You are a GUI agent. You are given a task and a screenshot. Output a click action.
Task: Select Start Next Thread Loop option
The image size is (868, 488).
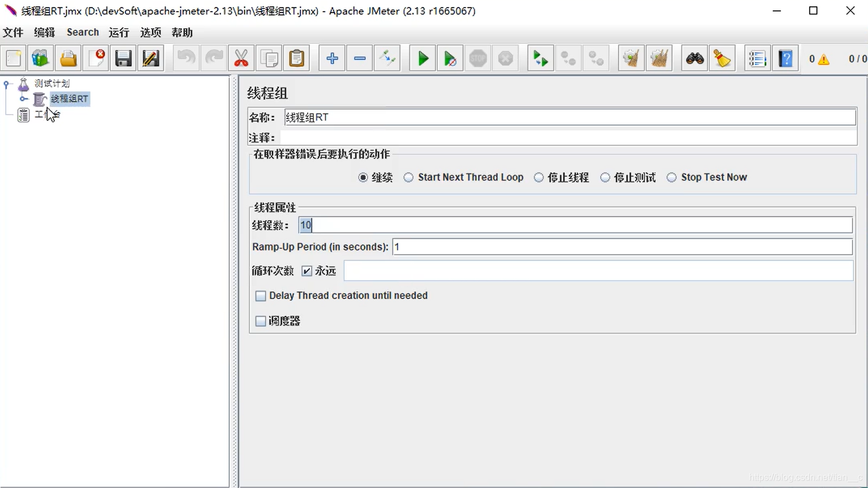coord(408,177)
